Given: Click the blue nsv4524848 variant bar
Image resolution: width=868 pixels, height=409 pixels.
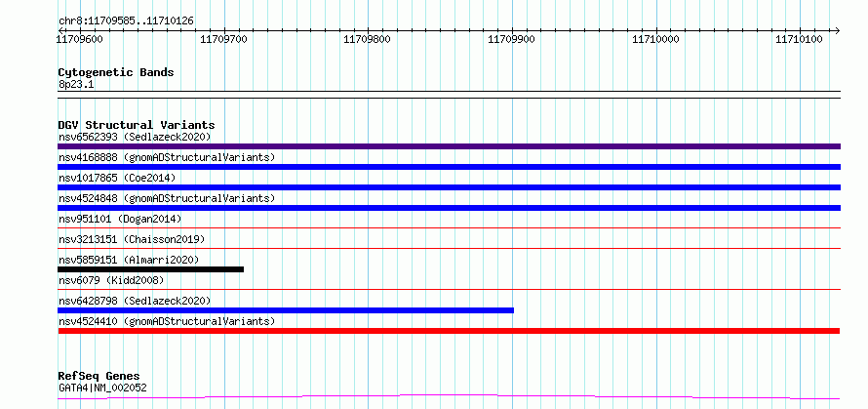Looking at the screenshot, I should click(x=449, y=208).
